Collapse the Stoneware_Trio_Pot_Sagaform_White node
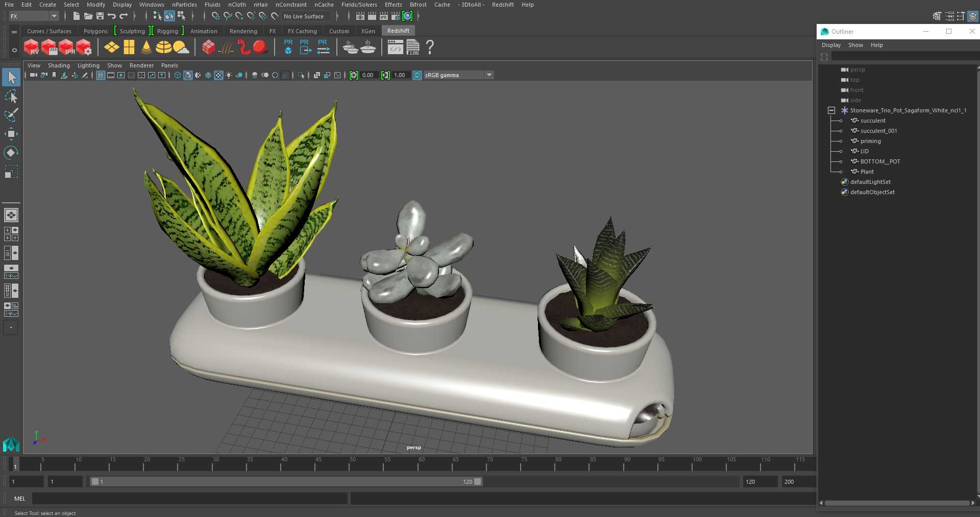Image resolution: width=980 pixels, height=517 pixels. click(x=831, y=110)
